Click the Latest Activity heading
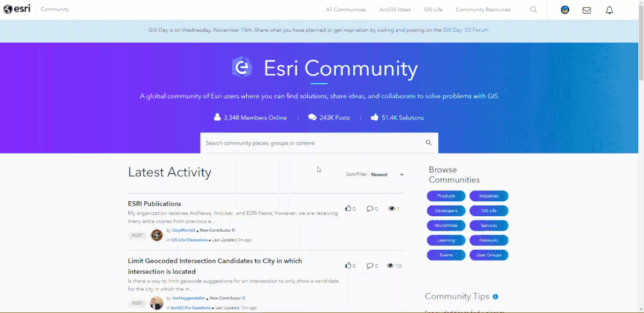The image size is (644, 313). click(170, 172)
